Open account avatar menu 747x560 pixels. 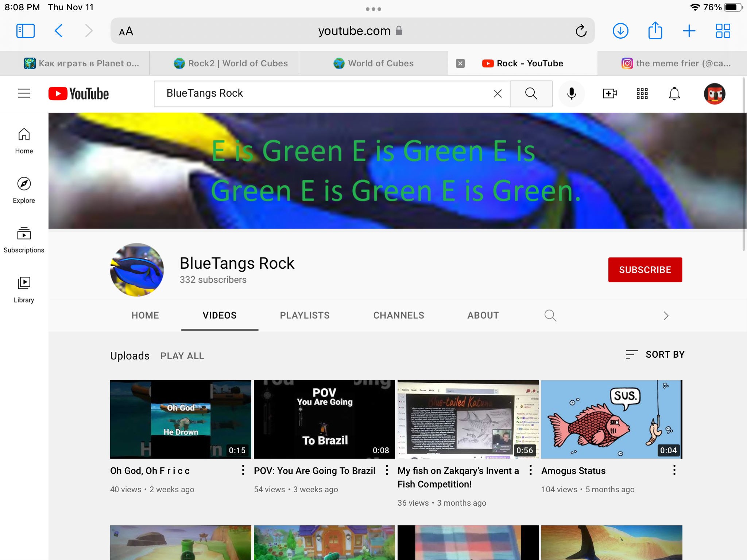(715, 94)
